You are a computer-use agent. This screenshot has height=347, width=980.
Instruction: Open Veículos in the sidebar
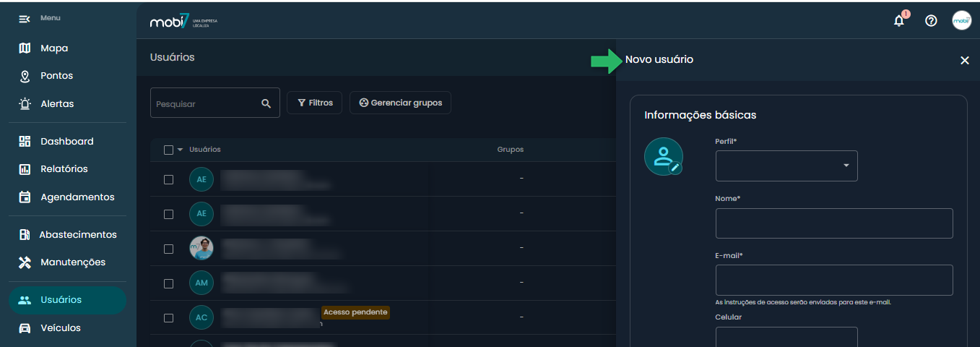(x=60, y=327)
